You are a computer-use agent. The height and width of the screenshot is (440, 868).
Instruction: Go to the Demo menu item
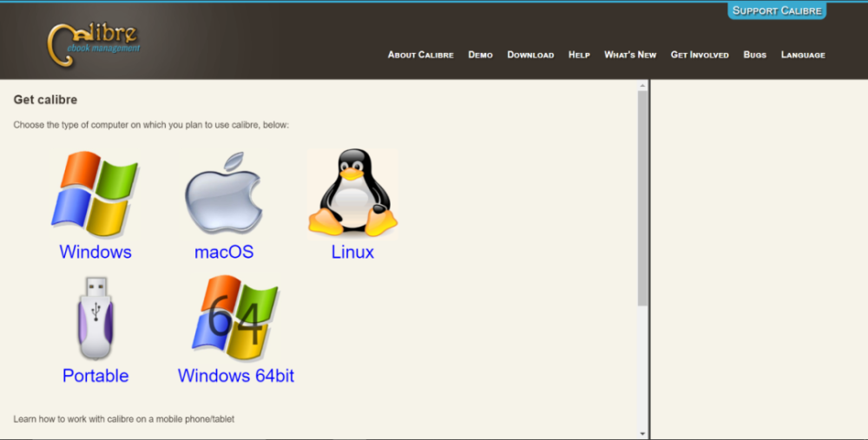pos(481,55)
